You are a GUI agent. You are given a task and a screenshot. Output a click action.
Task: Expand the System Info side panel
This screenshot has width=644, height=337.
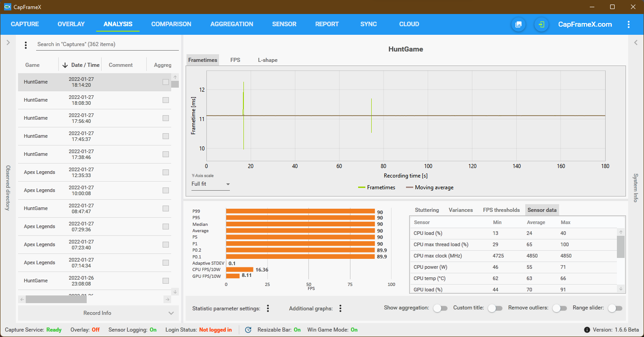[635, 42]
